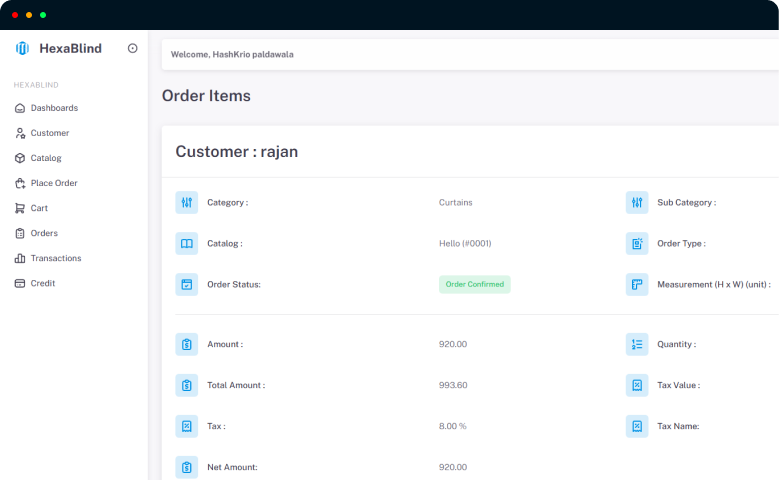Click the Credit card icon in sidebar

pos(20,283)
